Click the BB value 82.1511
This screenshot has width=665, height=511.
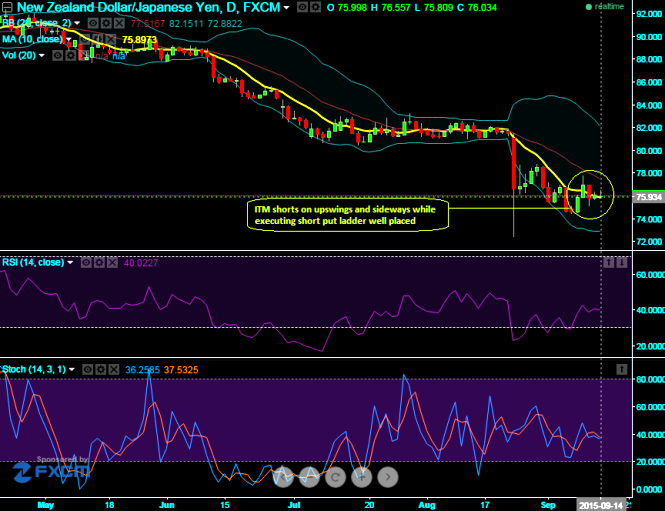(x=186, y=24)
